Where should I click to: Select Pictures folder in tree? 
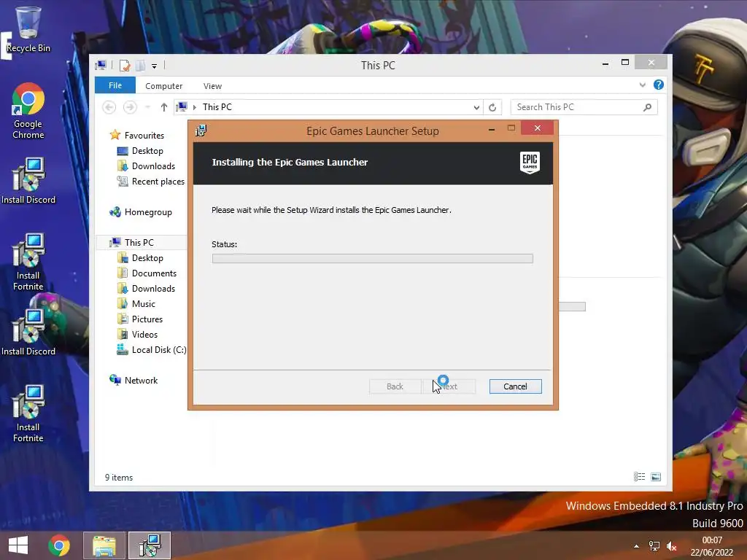(x=140, y=319)
